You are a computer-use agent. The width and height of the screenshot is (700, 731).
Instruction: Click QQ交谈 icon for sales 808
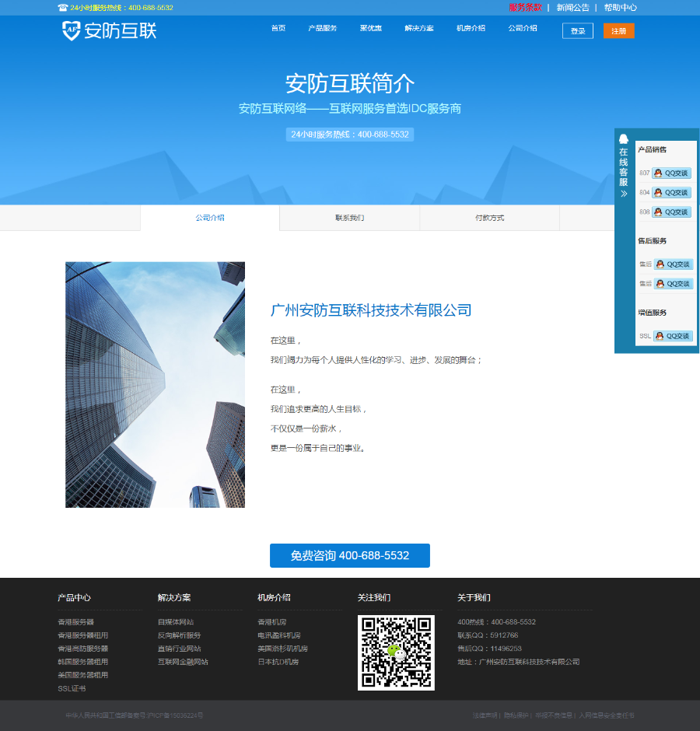(x=671, y=212)
